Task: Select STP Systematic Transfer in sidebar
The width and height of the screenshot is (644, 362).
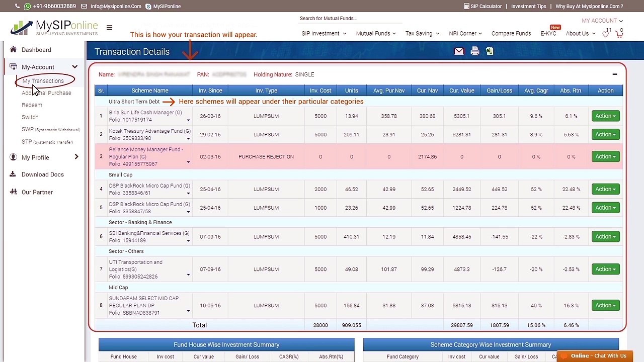Action: (x=47, y=142)
